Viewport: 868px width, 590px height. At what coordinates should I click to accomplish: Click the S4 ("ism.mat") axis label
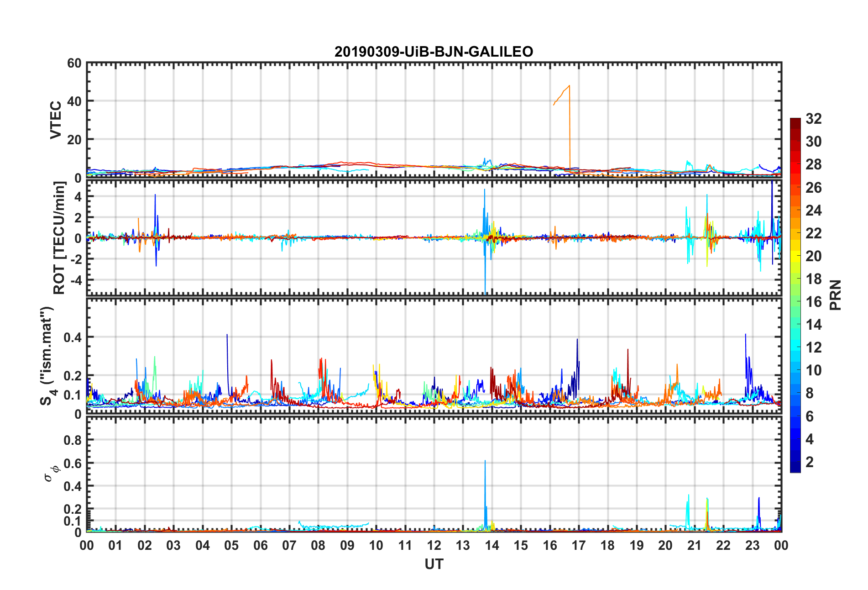pyautogui.click(x=47, y=356)
